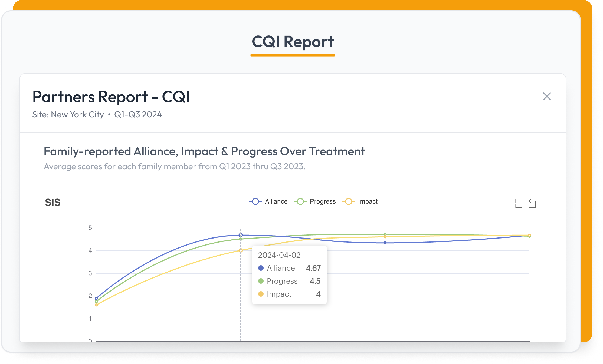Click Progress data point on dashed line

click(x=241, y=239)
